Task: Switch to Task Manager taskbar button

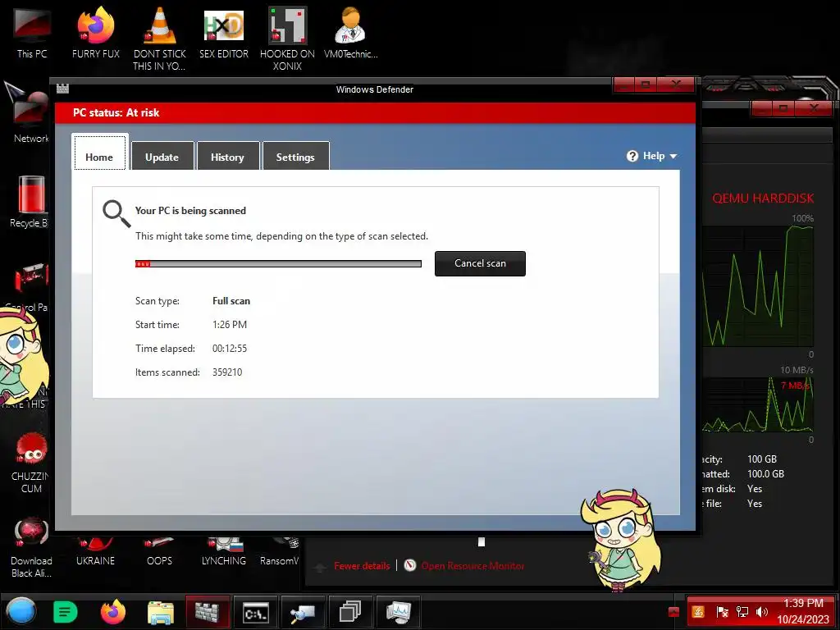Action: tap(398, 612)
